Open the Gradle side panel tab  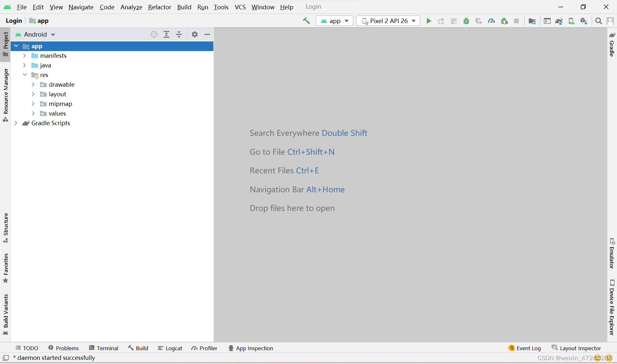612,44
